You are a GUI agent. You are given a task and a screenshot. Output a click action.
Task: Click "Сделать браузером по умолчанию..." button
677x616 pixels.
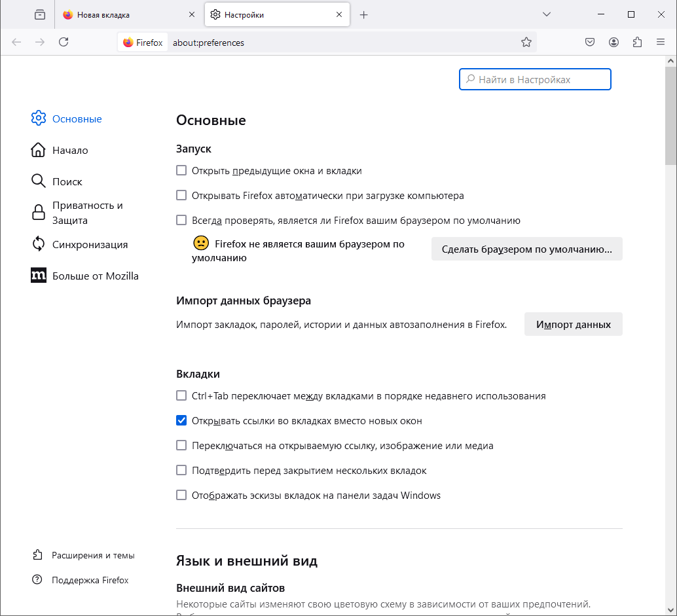[x=526, y=249]
